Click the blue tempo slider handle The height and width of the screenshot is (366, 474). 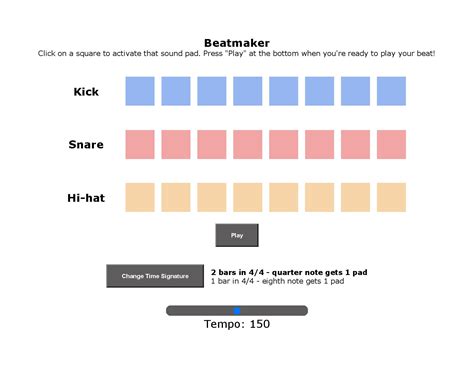coord(237,311)
